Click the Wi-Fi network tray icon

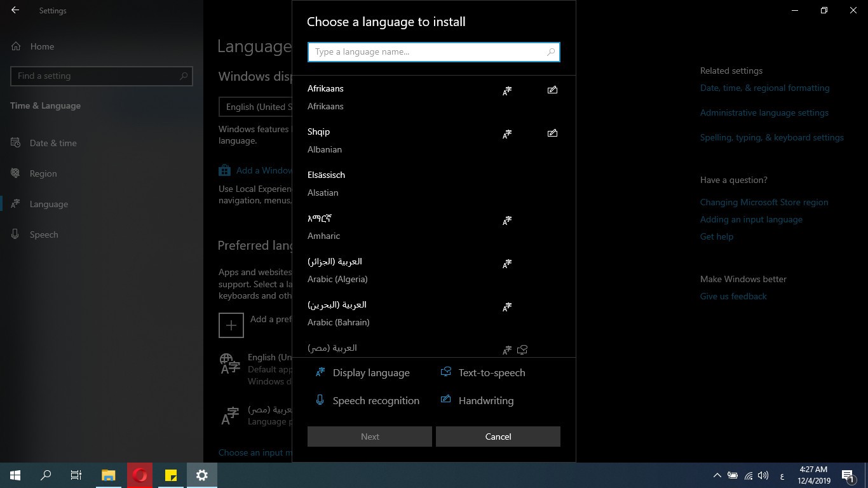click(x=749, y=475)
